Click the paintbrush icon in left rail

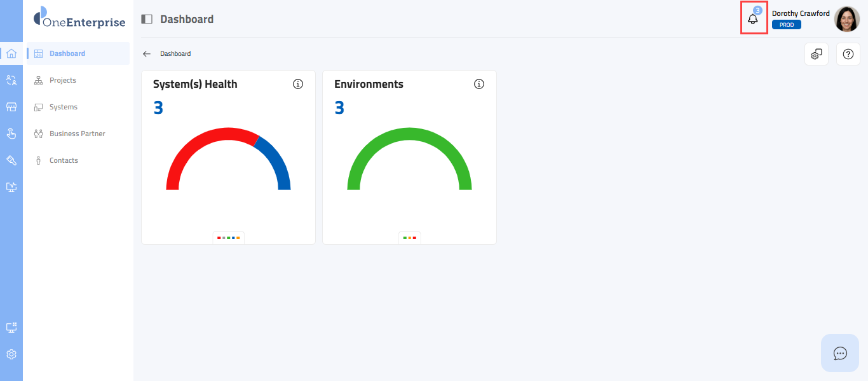point(11,160)
